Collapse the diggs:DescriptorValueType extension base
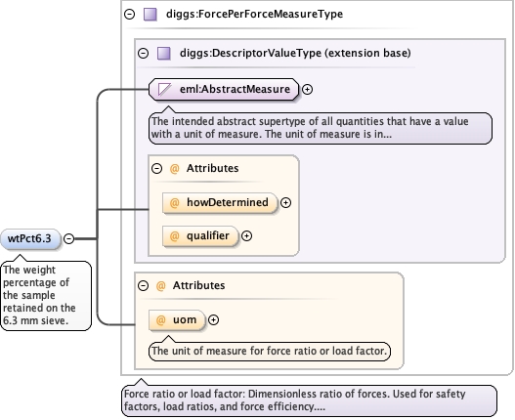Image resolution: width=515 pixels, height=420 pixels. point(144,53)
